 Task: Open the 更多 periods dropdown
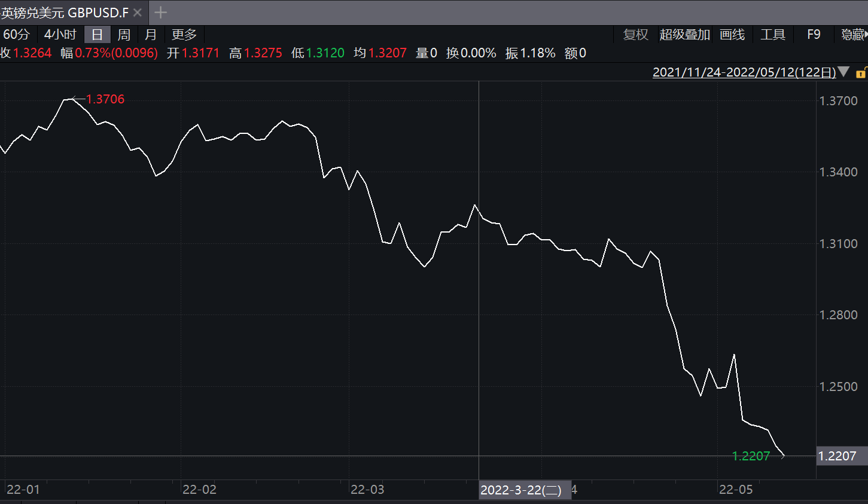tap(184, 35)
